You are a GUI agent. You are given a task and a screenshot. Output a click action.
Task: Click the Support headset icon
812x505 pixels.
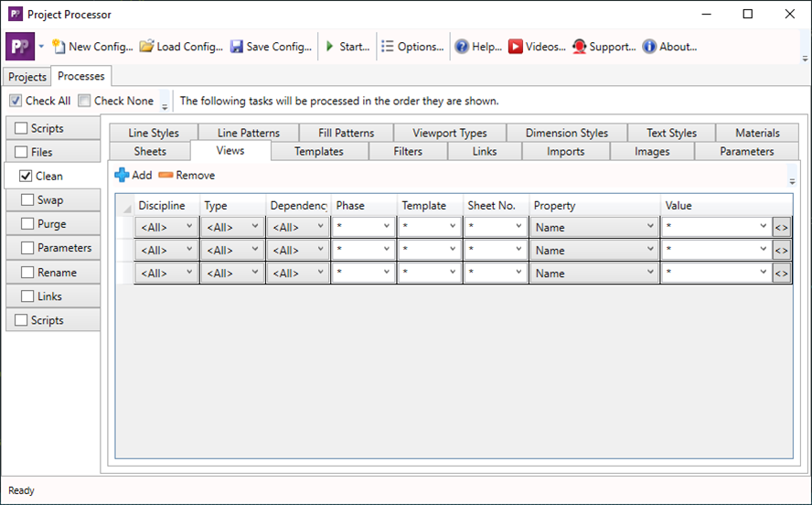579,47
